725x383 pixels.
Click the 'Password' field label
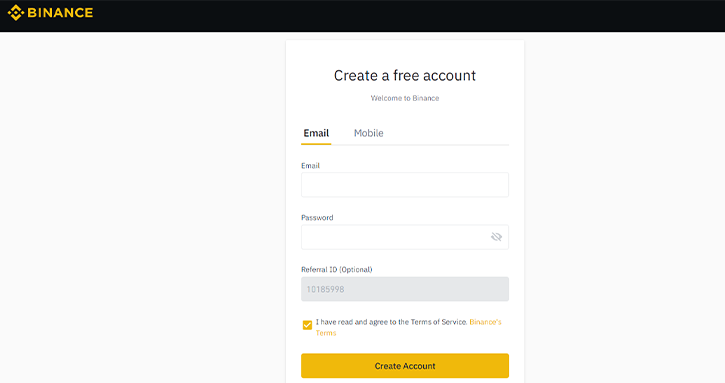[x=317, y=217]
